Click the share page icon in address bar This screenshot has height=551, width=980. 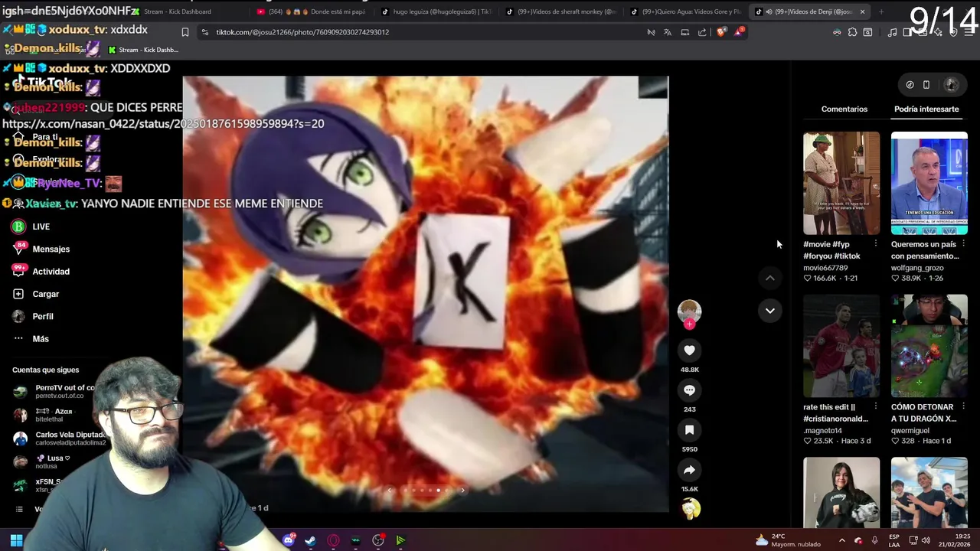(702, 32)
